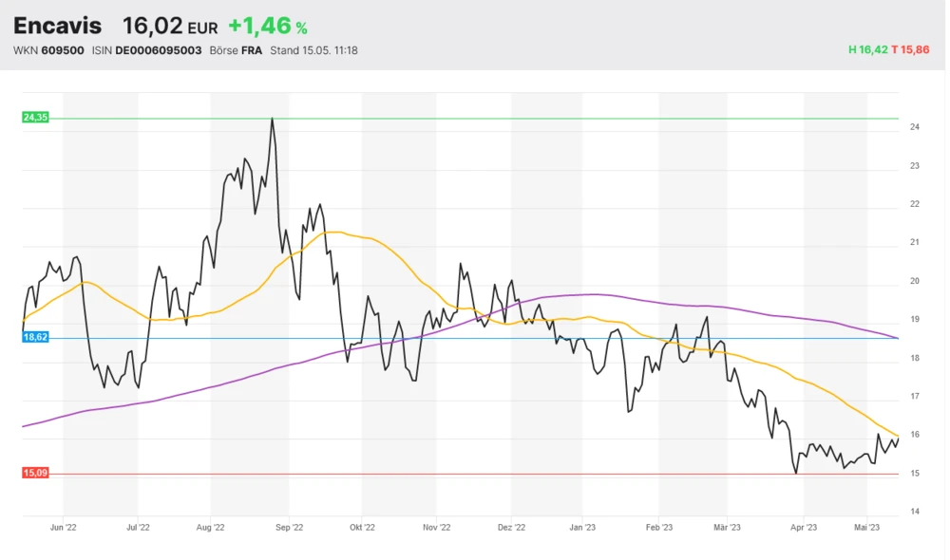Click the red 15,09 low price tag
Viewport: 950px width, 560px height.
pyautogui.click(x=35, y=473)
